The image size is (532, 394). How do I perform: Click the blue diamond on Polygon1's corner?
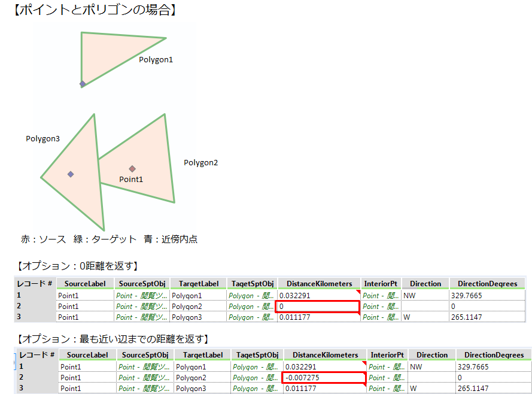[83, 84]
